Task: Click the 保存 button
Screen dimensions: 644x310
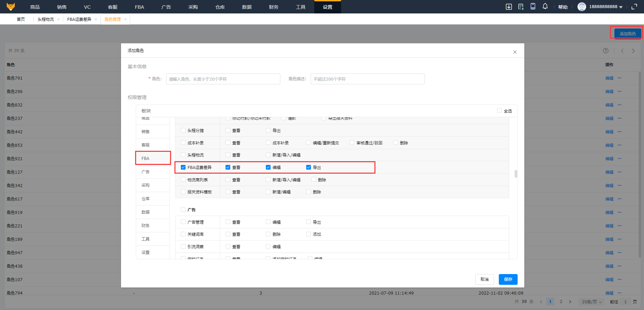Action: [x=508, y=279]
